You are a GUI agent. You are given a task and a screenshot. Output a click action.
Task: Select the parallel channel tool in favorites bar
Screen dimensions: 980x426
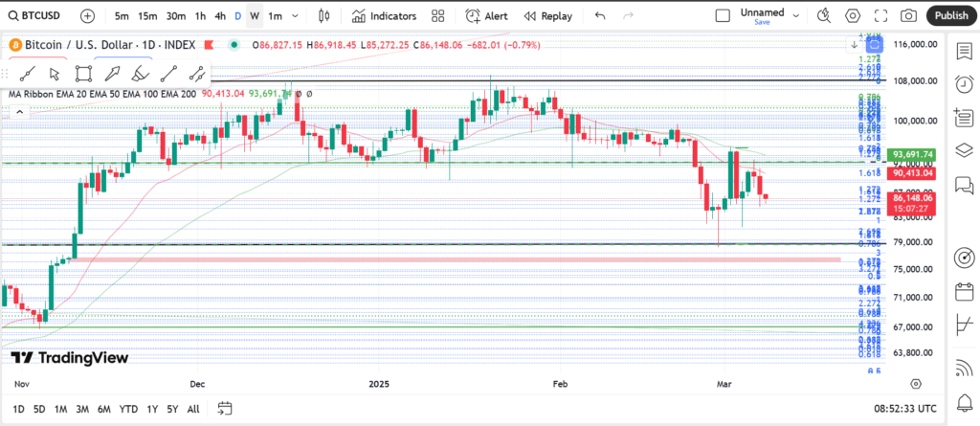tap(197, 74)
